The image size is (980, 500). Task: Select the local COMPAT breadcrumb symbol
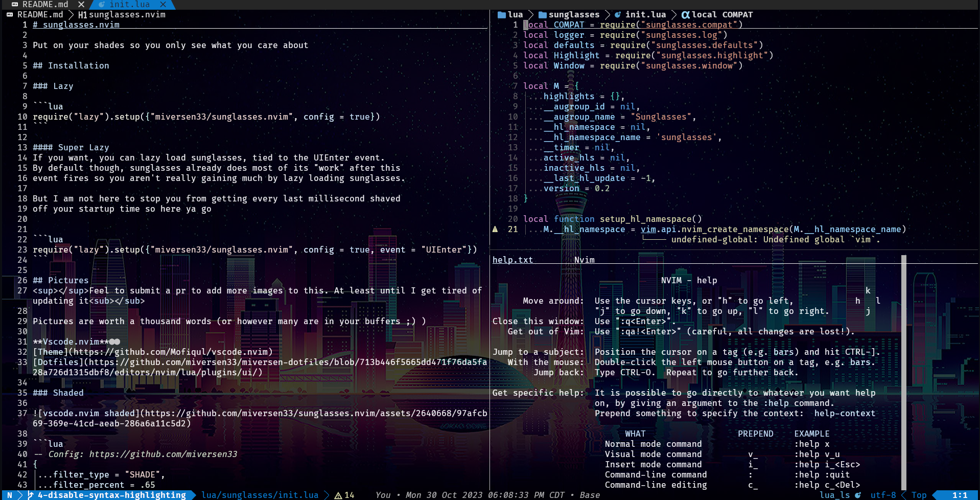click(722, 14)
